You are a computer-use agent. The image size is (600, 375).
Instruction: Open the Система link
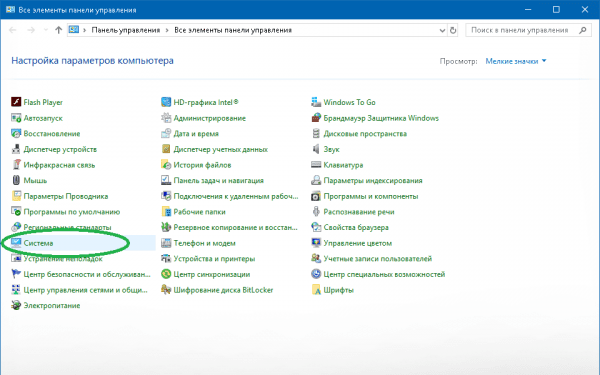38,243
